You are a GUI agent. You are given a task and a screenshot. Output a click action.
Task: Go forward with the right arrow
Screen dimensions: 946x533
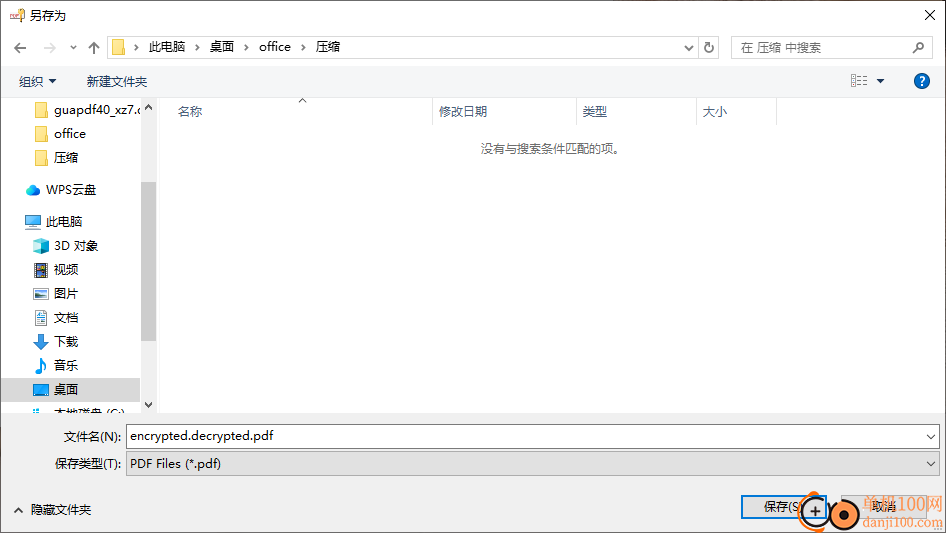[50, 48]
